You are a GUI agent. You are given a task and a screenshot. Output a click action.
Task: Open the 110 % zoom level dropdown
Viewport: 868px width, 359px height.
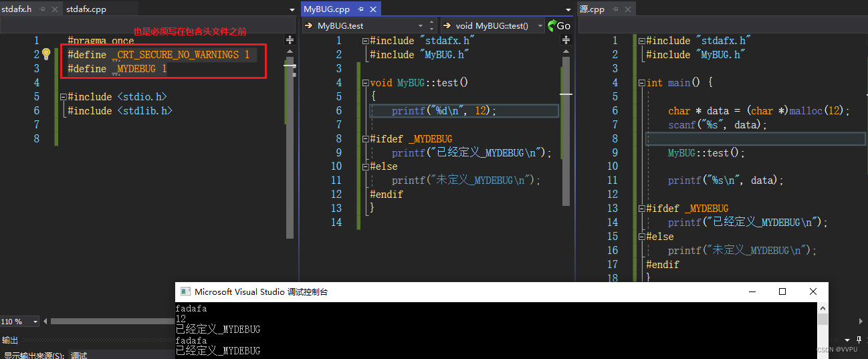click(35, 322)
